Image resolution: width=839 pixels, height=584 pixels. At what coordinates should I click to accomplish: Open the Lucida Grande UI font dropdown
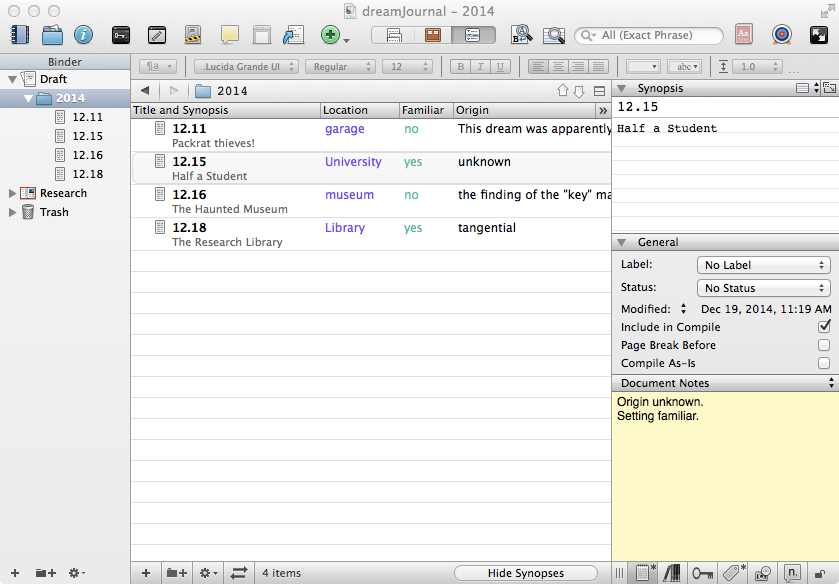246,66
